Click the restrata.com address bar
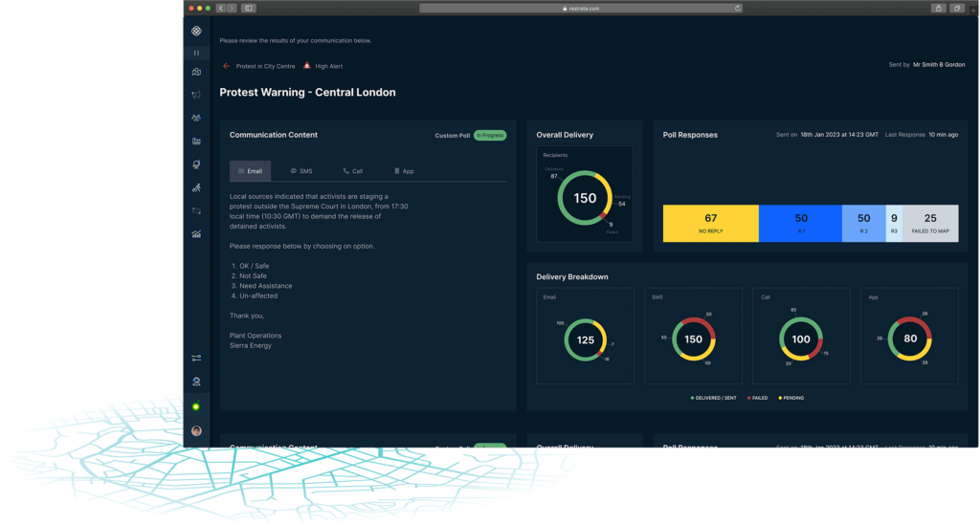Image resolution: width=980 pixels, height=525 pixels. 581,8
